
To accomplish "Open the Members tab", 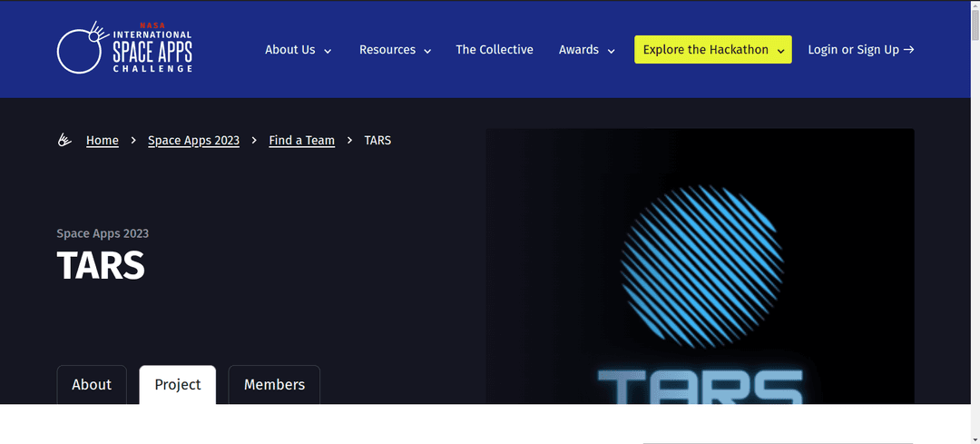I will 274,385.
